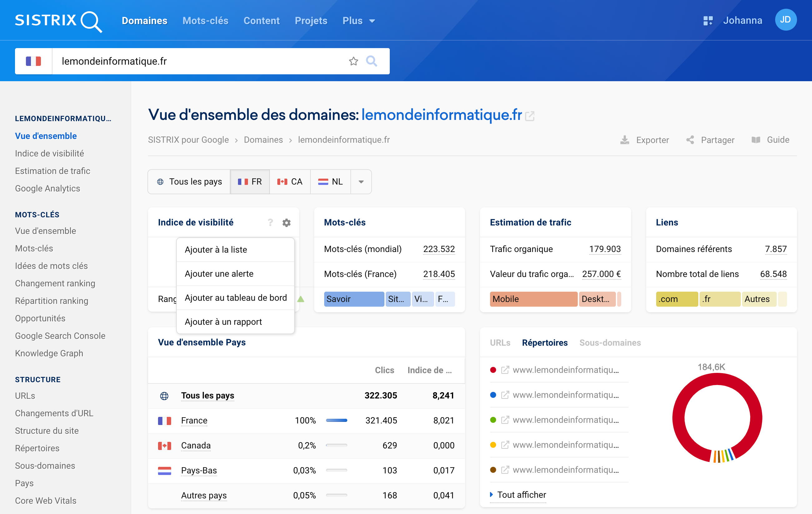812x514 pixels.
Task: Open sidebar Core Web Vitals link
Action: 46,501
